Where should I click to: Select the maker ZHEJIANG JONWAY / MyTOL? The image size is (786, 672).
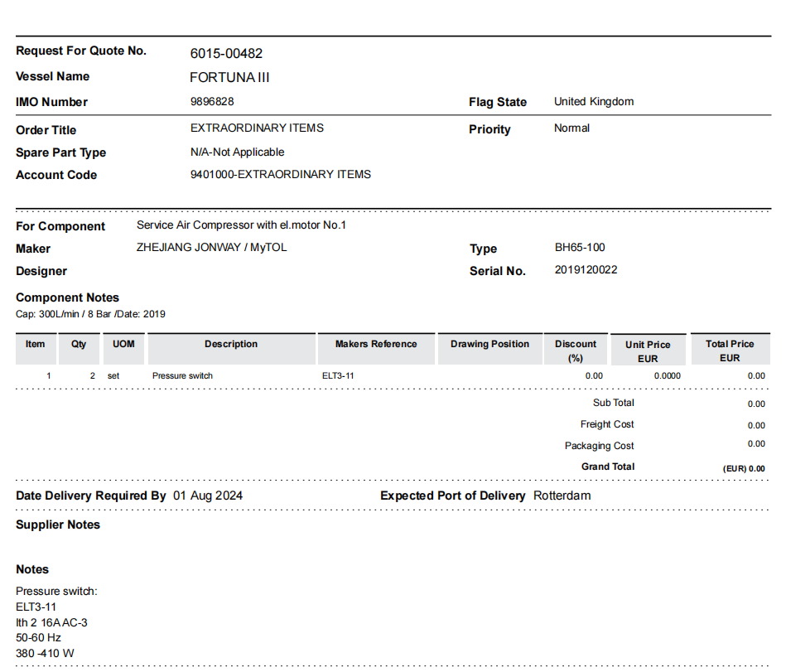[211, 248]
